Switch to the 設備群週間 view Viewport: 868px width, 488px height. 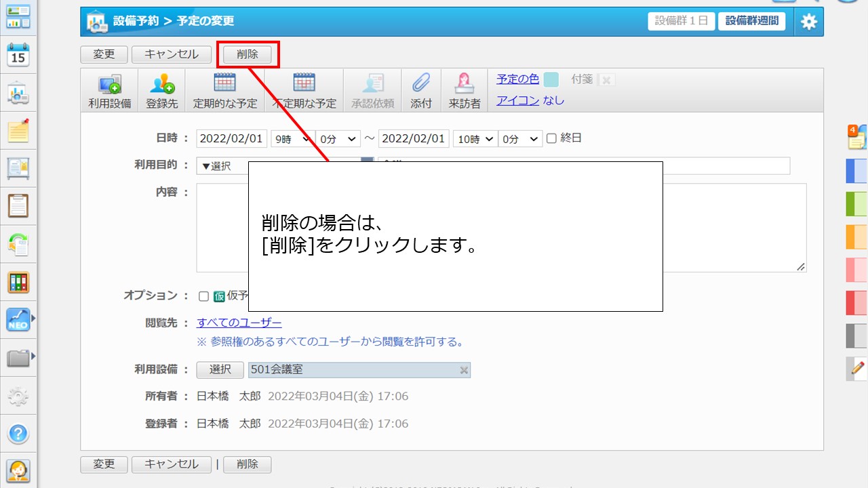[752, 21]
